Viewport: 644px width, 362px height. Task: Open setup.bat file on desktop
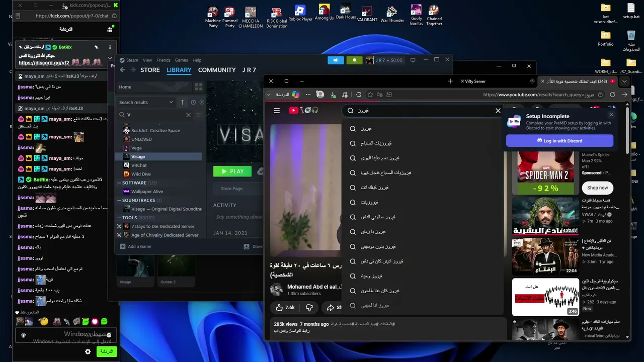(631, 11)
